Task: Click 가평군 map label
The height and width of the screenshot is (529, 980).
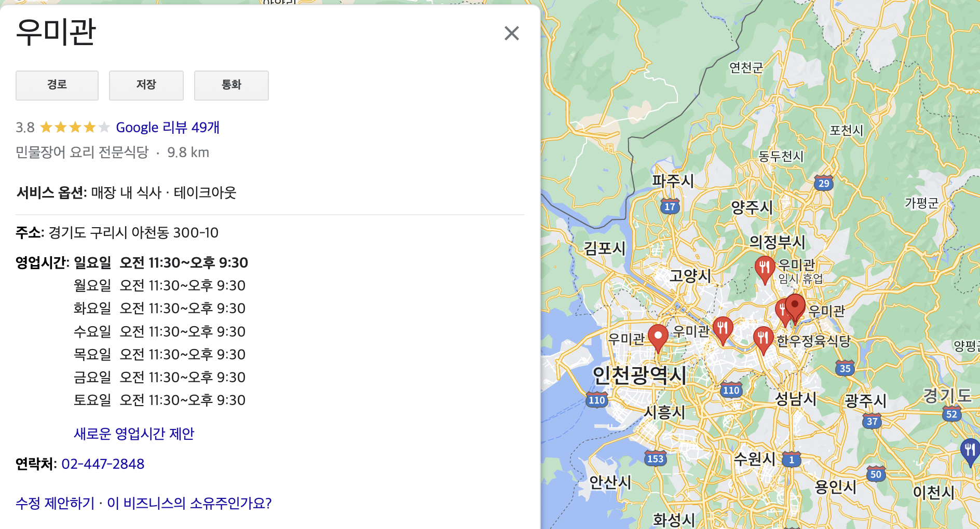Action: click(x=921, y=203)
